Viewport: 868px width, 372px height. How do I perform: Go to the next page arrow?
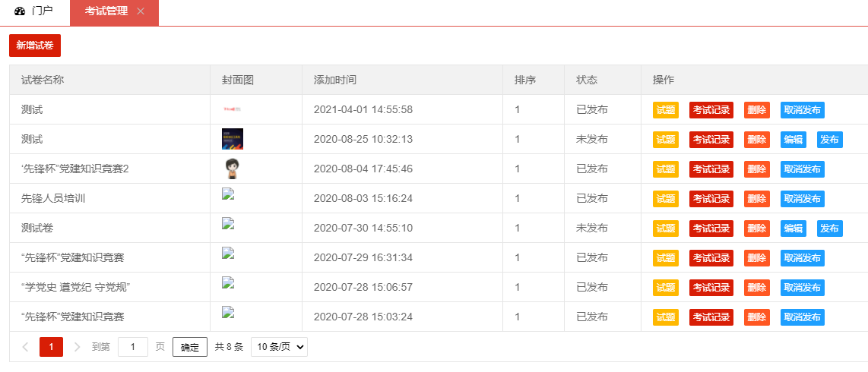tap(77, 347)
